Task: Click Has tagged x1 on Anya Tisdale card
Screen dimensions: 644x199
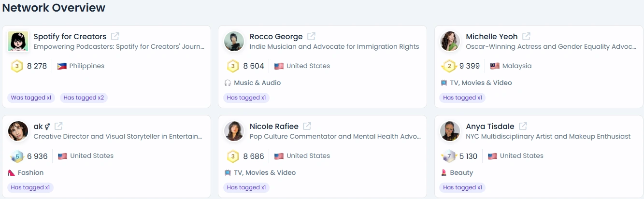Action: pos(462,187)
